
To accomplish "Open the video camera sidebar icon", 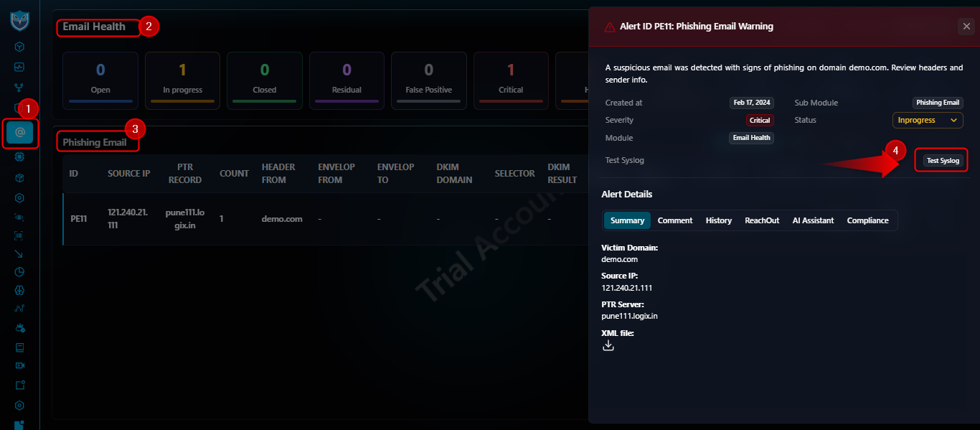I will click(x=20, y=365).
